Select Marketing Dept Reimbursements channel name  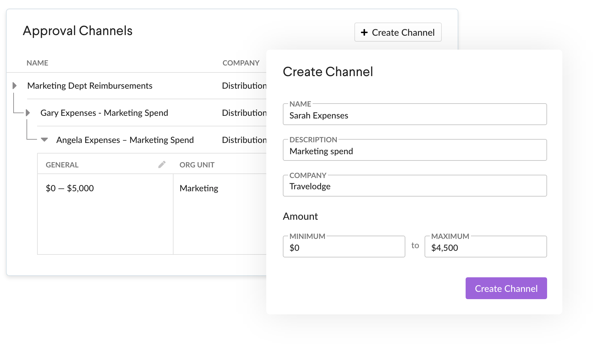(x=90, y=86)
